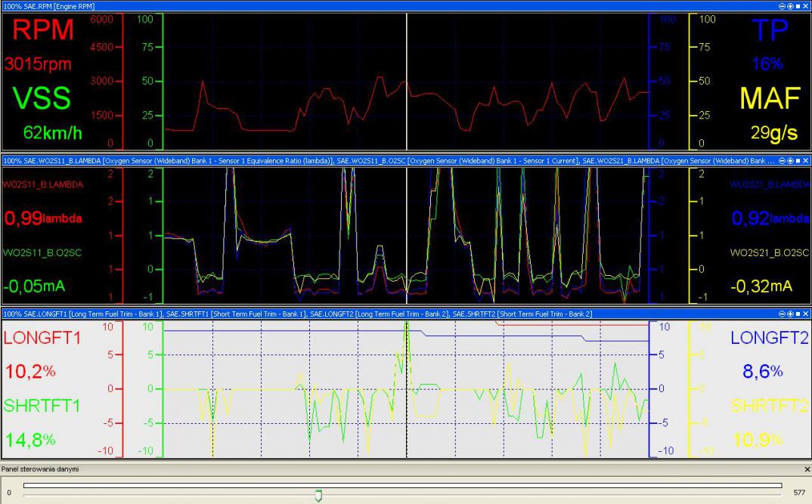Close the Engine RPM chart panel
Image resolution: width=812 pixels, height=504 pixels.
pyautogui.click(x=806, y=6)
